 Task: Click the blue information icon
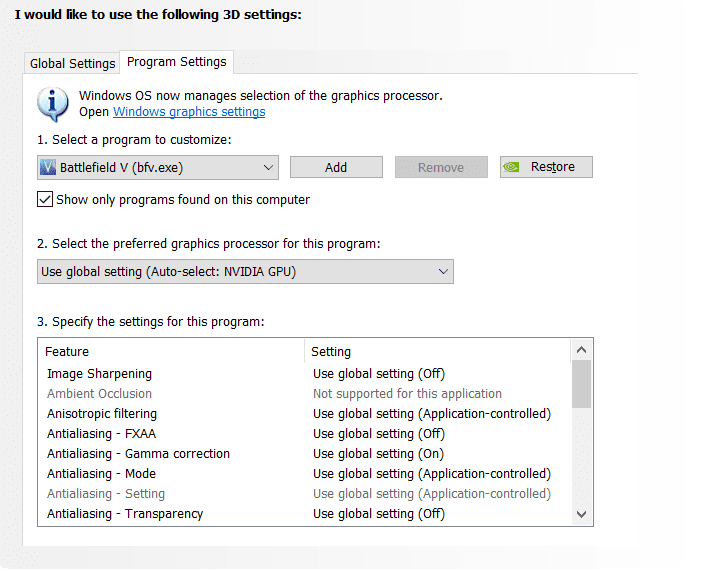point(53,104)
